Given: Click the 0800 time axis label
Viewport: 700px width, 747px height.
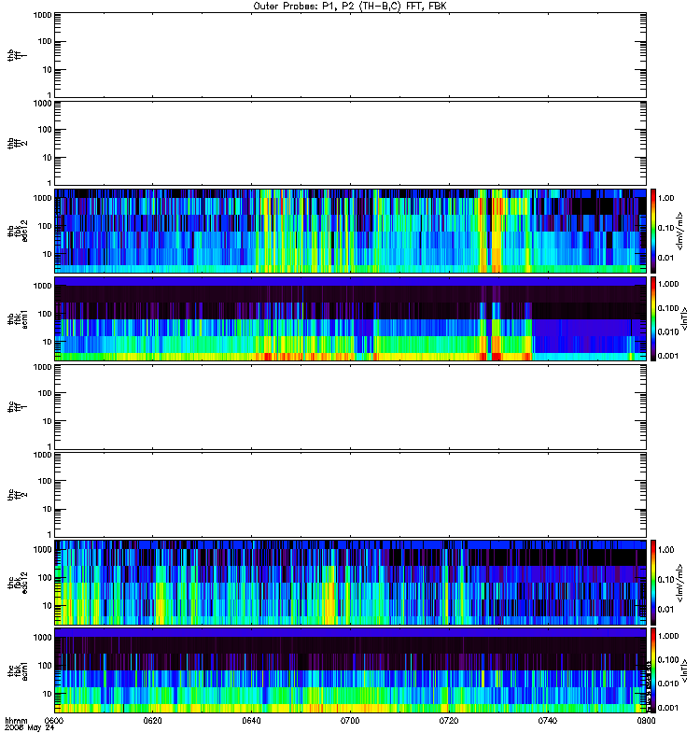Looking at the screenshot, I should click(x=646, y=721).
